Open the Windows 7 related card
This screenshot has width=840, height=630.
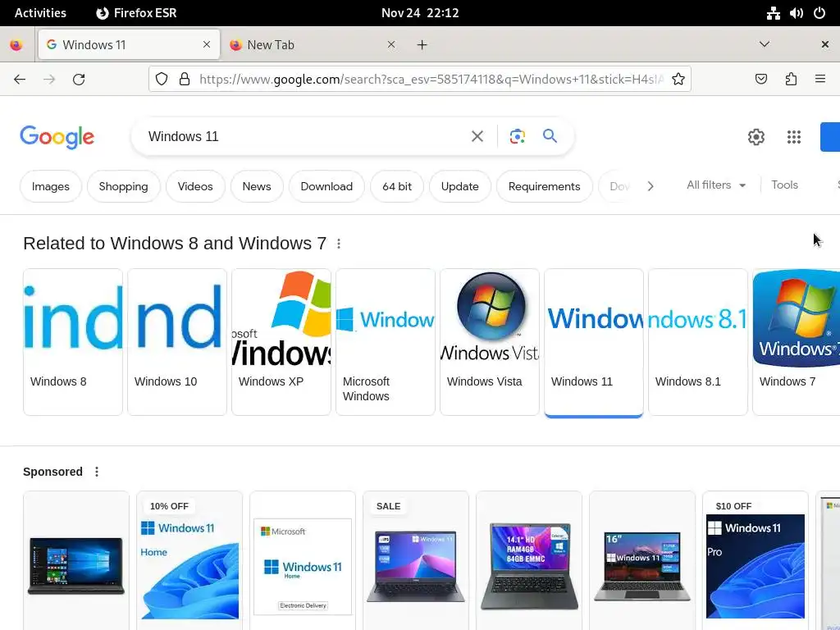coord(796,342)
